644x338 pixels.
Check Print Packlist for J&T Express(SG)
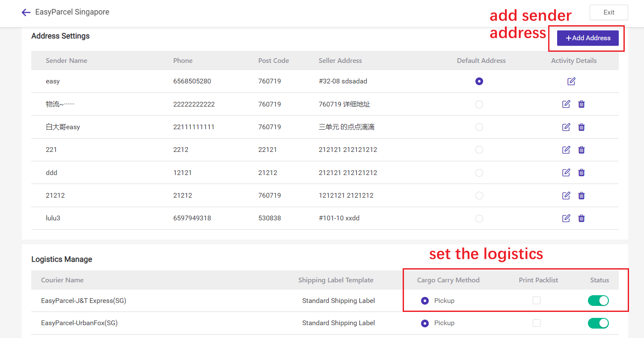pos(537,300)
